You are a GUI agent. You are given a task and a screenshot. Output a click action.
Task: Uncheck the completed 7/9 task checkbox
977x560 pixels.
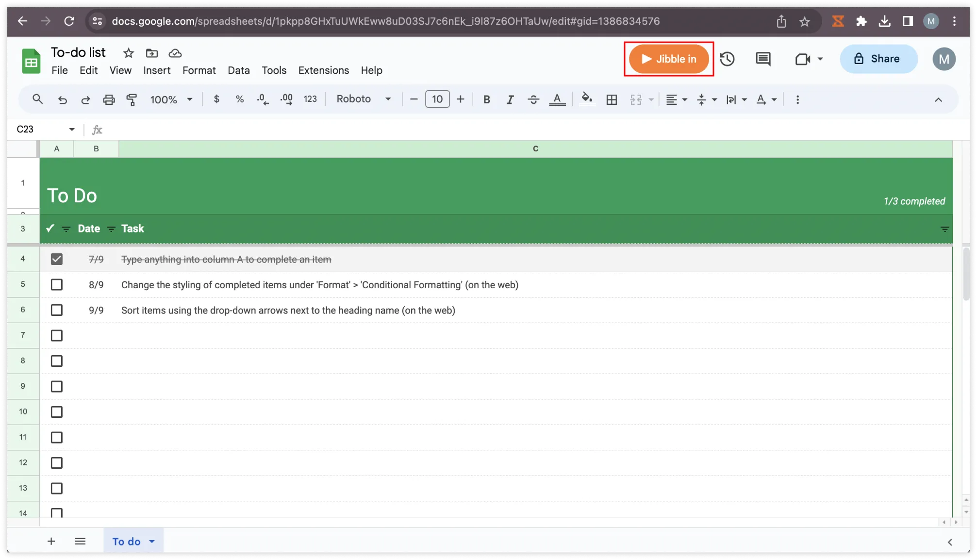click(x=57, y=259)
